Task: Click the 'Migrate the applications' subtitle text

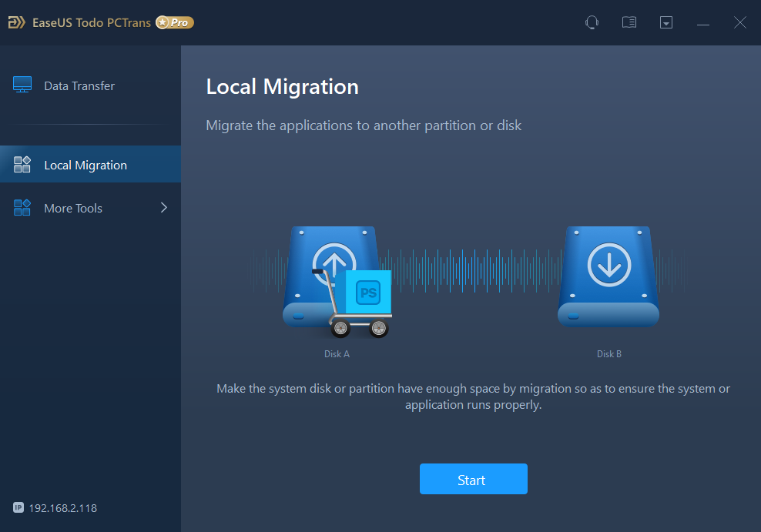Action: point(364,125)
